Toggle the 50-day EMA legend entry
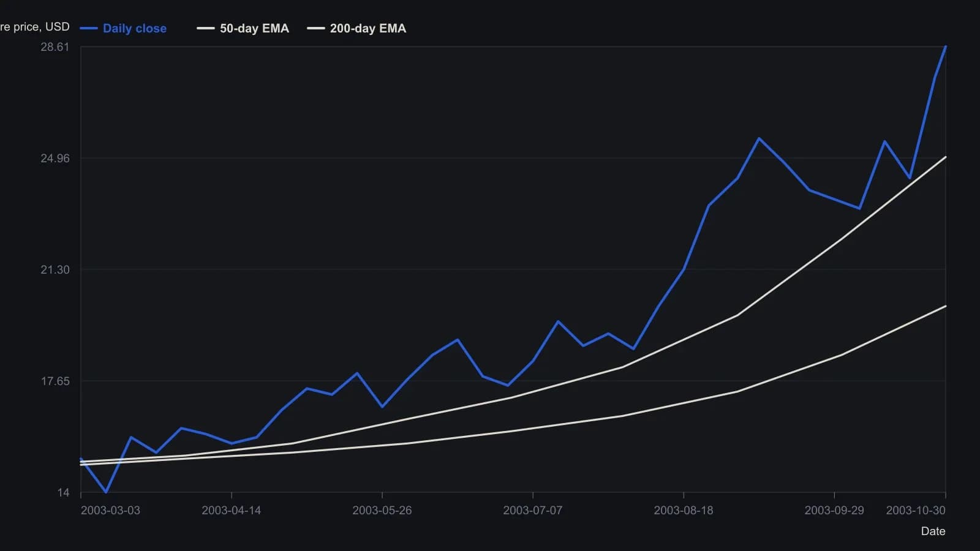980x551 pixels. (x=243, y=28)
